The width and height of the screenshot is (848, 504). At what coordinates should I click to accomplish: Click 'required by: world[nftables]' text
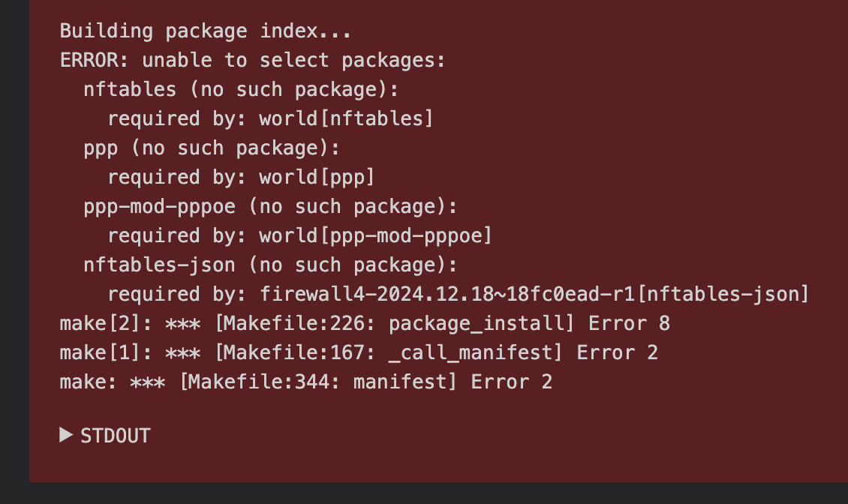270,118
